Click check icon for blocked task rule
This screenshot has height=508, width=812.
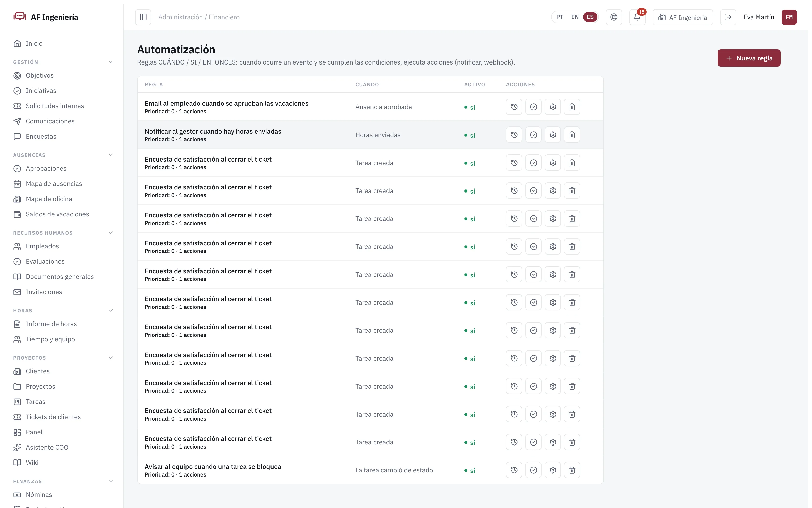point(533,470)
